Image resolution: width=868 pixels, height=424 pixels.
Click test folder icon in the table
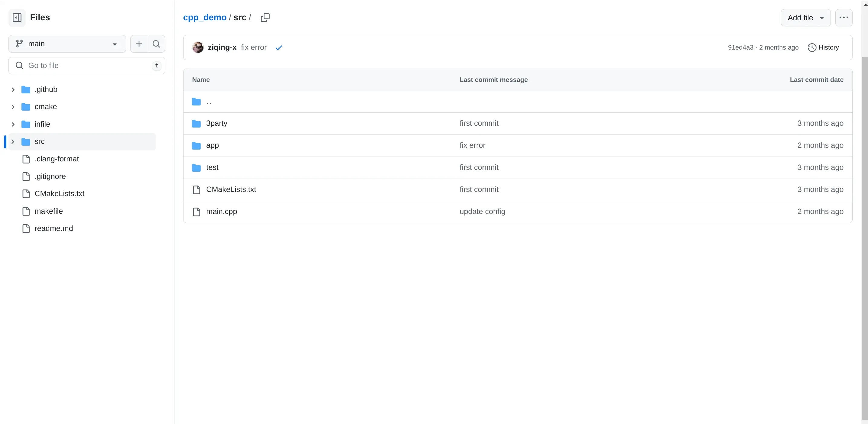pos(196,168)
